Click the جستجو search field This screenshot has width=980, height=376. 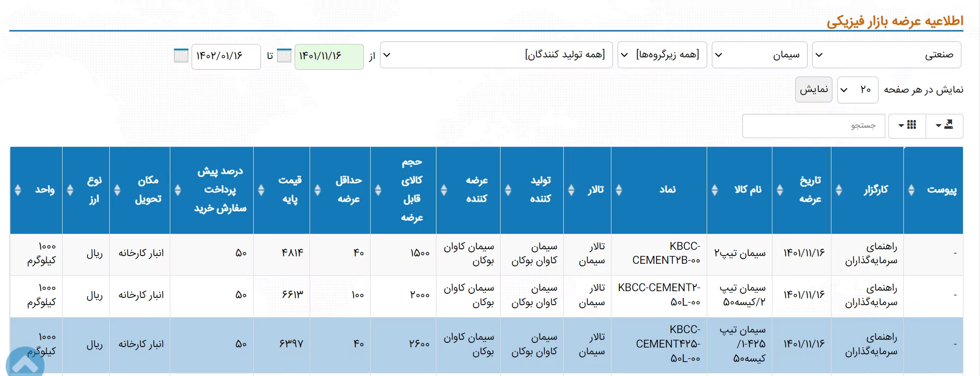pyautogui.click(x=813, y=126)
